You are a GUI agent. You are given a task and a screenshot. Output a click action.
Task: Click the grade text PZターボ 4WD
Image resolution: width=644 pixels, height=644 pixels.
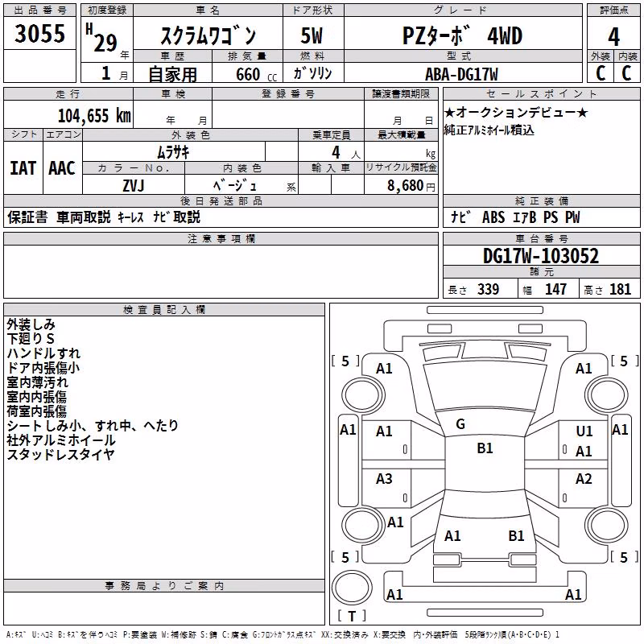462,35
